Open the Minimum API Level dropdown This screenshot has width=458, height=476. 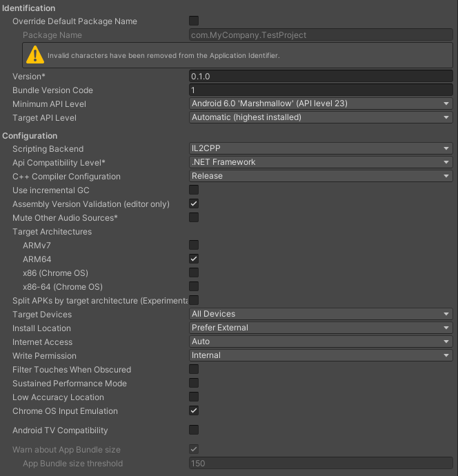[x=321, y=103]
